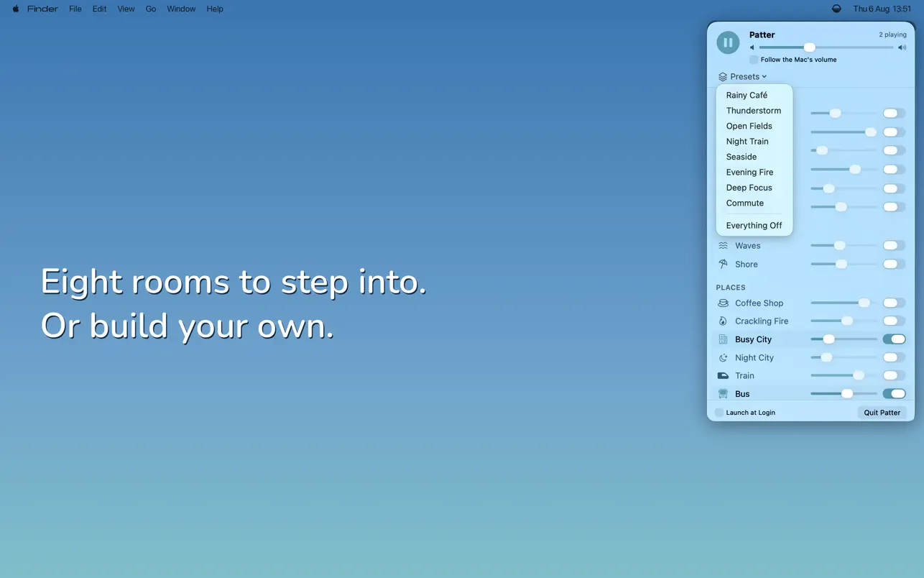
Task: Choose the Commute preset
Action: pos(754,203)
